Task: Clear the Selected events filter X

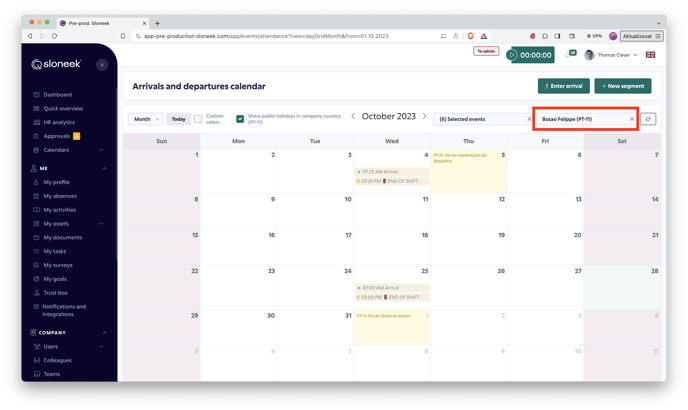Action: (x=529, y=119)
